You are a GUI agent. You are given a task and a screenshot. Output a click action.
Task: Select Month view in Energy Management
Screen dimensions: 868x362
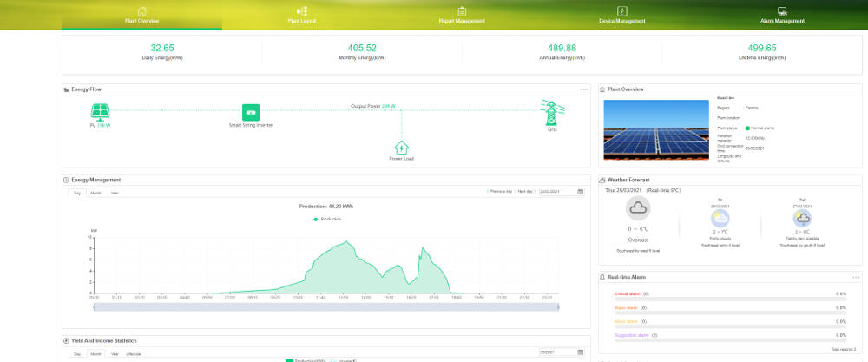[x=96, y=193]
